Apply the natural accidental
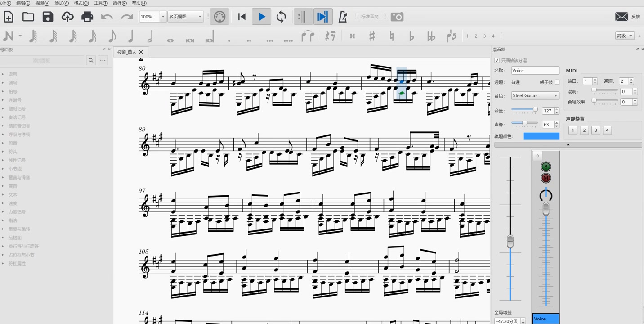The height and width of the screenshot is (324, 644). tap(392, 36)
